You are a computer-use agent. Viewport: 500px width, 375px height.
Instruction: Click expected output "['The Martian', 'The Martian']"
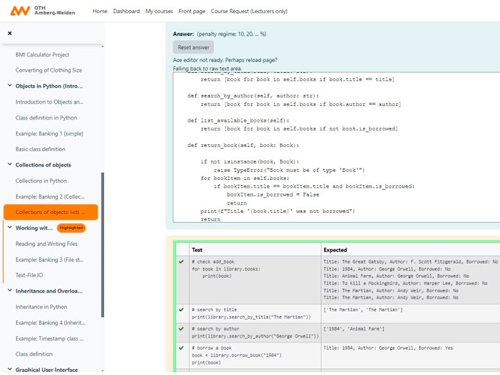tap(363, 310)
